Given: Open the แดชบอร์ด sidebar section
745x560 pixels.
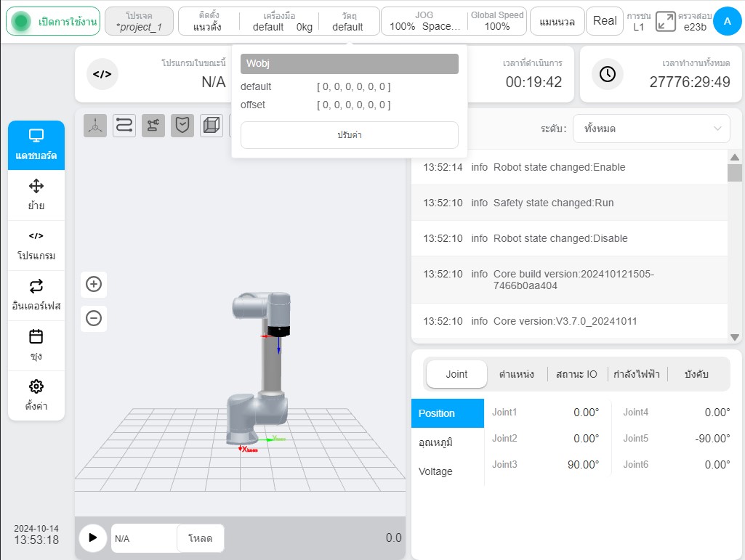Looking at the screenshot, I should [x=36, y=145].
